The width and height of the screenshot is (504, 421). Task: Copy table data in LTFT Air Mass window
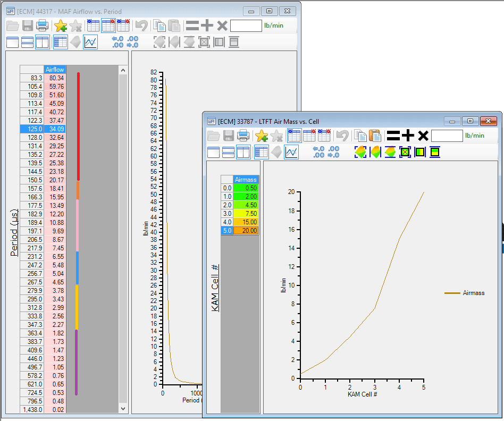click(x=360, y=136)
